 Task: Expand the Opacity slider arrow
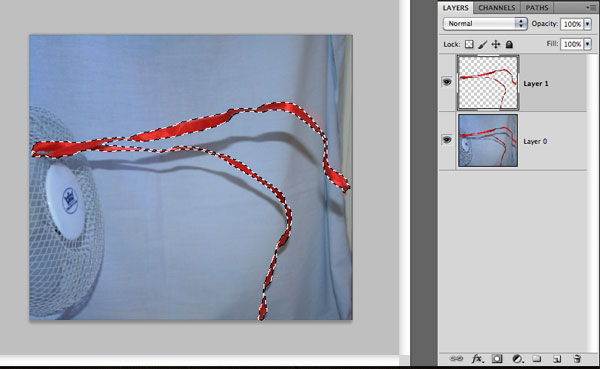tap(588, 24)
